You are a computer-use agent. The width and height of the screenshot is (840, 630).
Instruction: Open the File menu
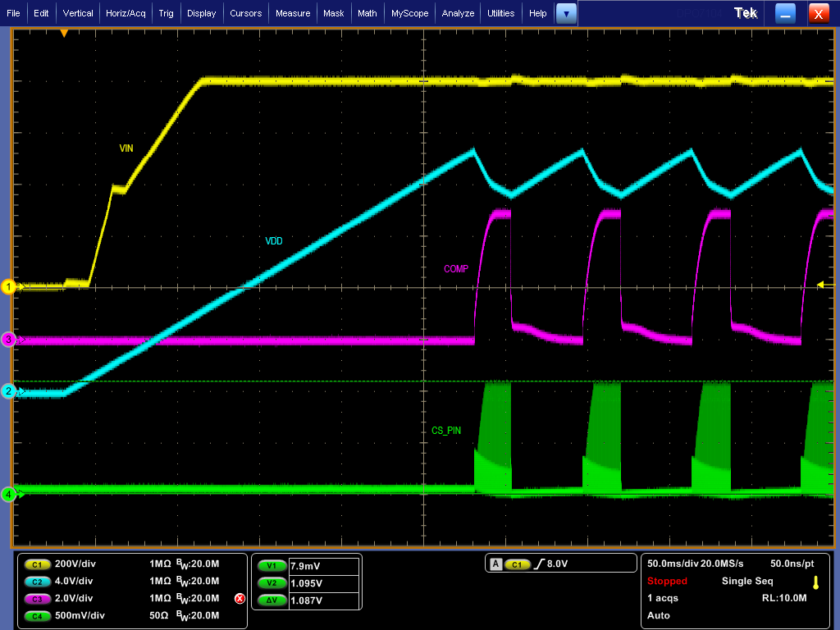point(13,13)
